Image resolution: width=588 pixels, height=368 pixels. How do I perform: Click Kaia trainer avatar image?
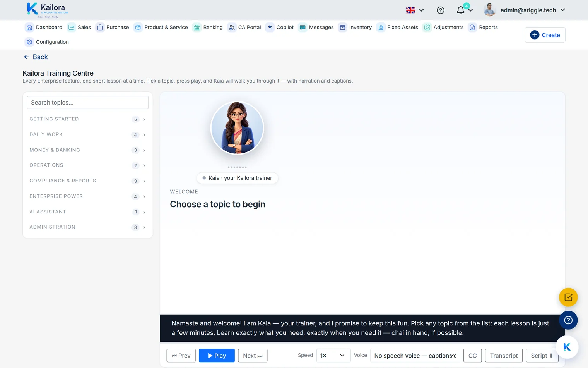point(237,128)
